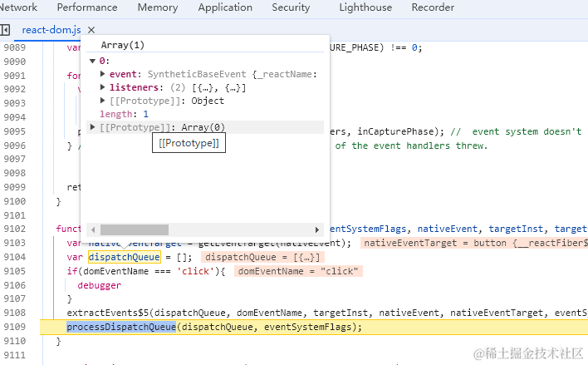Set breakpoint on line number 9109
The width and height of the screenshot is (588, 365).
(20, 327)
